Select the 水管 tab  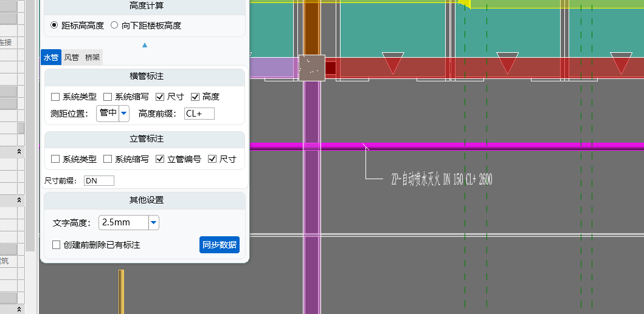pyautogui.click(x=50, y=58)
